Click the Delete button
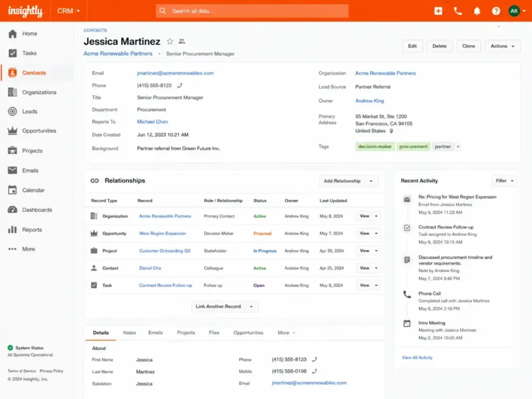This screenshot has width=532, height=399. [440, 46]
